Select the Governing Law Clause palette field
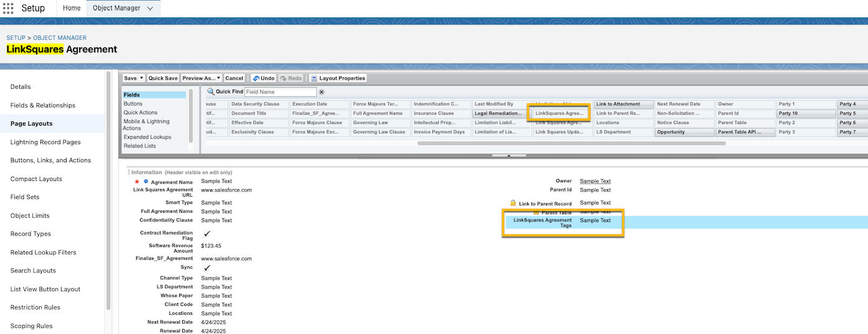Viewport: 868px width, 334px height. point(380,132)
